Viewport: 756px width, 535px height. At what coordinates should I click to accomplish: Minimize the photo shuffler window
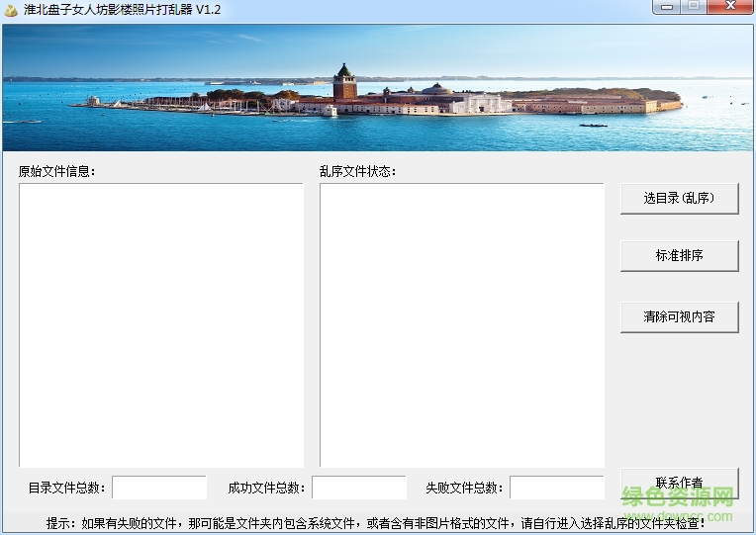click(668, 8)
